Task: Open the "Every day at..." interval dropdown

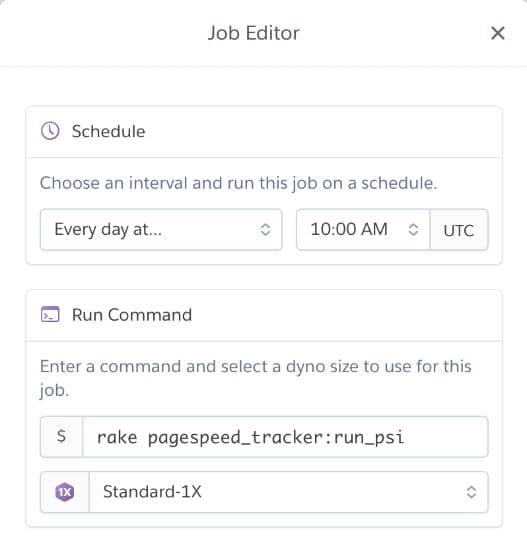Action: (x=161, y=229)
